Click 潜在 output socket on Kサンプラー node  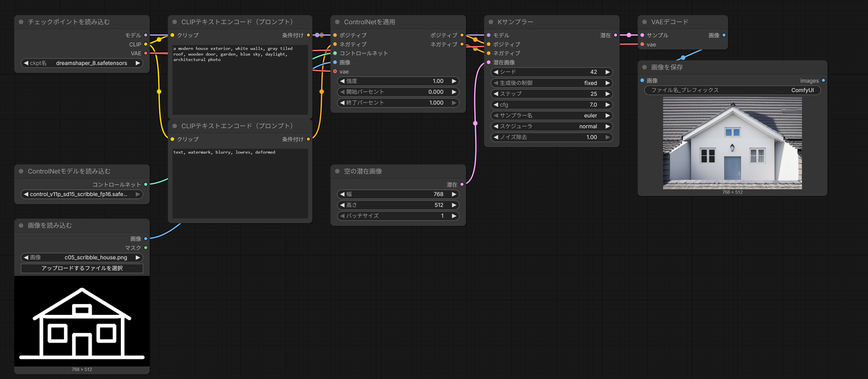[616, 35]
